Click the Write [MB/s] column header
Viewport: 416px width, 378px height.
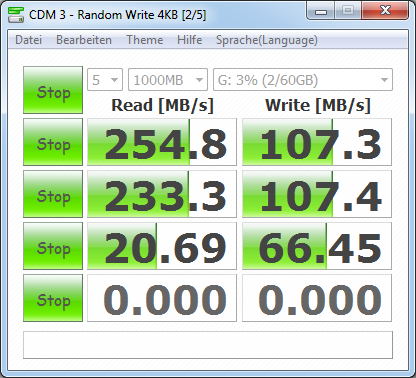[x=318, y=105]
